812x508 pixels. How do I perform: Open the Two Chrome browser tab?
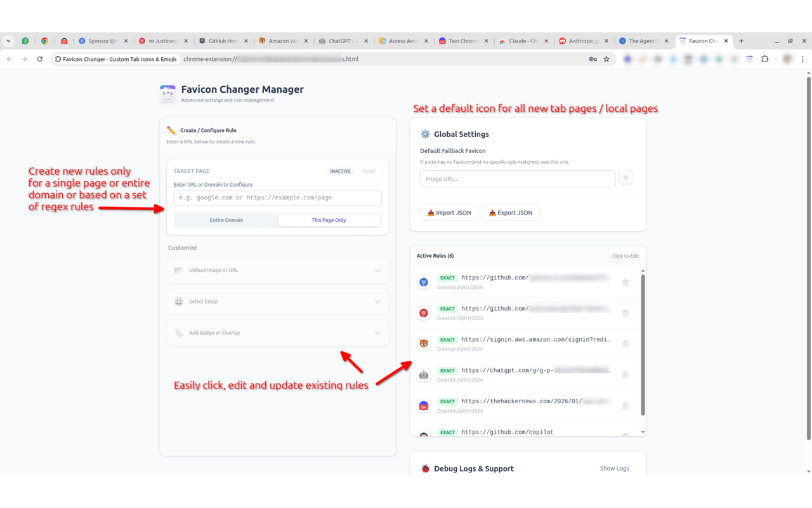pos(463,41)
